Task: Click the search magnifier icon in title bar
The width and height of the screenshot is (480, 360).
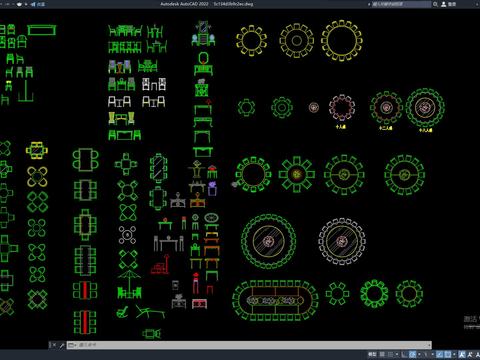Action: tap(435, 4)
